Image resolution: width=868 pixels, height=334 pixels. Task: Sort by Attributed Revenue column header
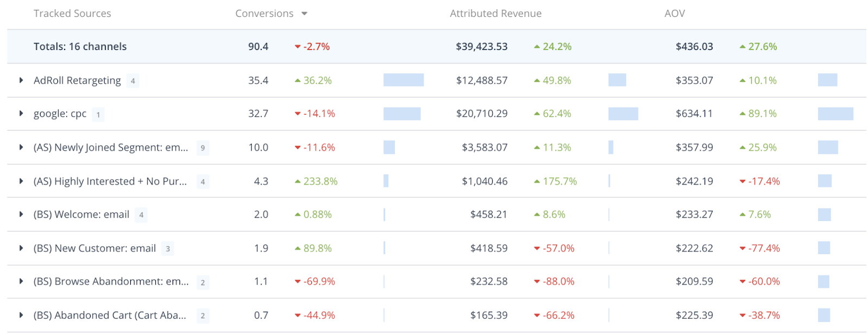pyautogui.click(x=495, y=14)
